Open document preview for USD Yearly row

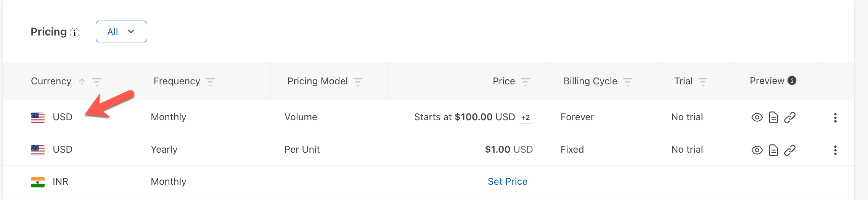pyautogui.click(x=773, y=150)
